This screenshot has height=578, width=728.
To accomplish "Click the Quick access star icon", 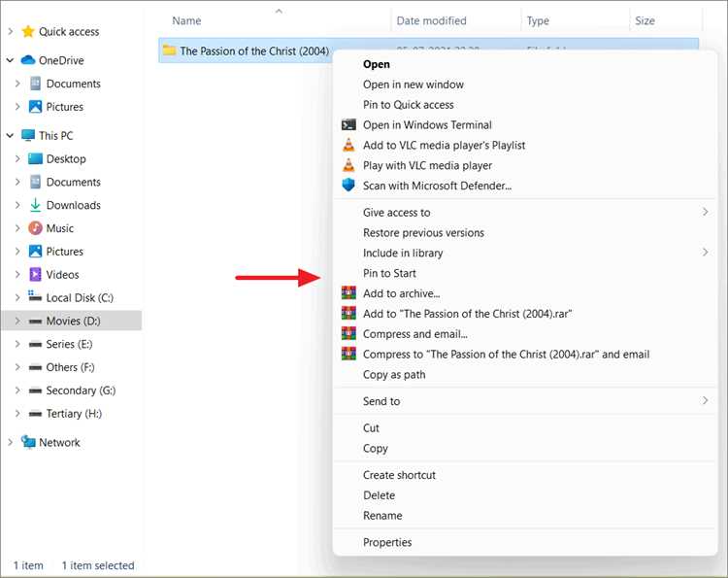I will click(28, 32).
